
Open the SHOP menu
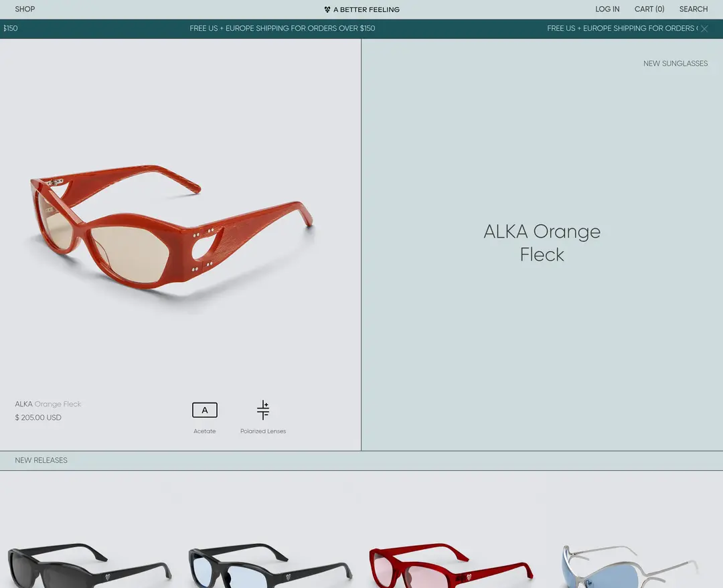point(25,9)
